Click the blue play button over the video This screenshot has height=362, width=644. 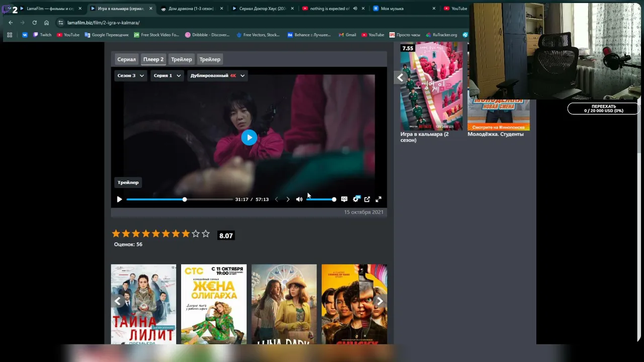pos(249,137)
